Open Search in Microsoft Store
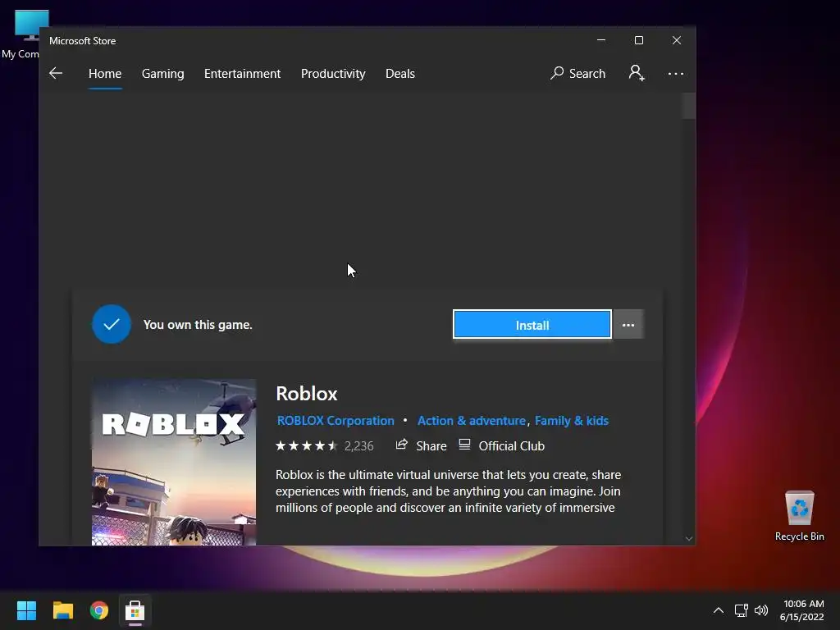840x630 pixels. pos(578,73)
